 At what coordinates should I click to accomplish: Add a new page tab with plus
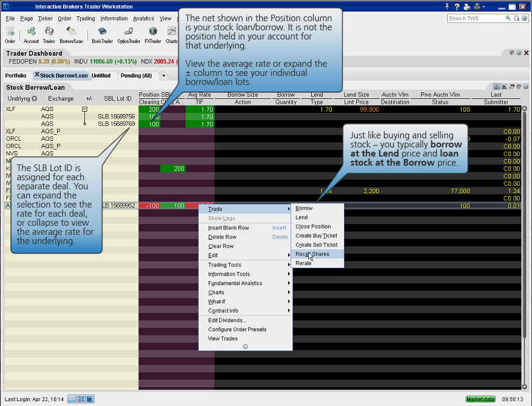point(164,75)
